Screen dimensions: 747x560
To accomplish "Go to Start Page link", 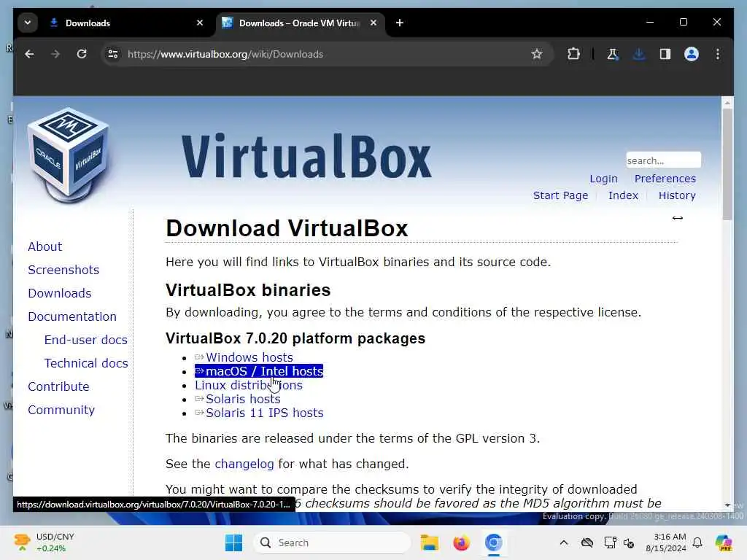I will click(560, 195).
